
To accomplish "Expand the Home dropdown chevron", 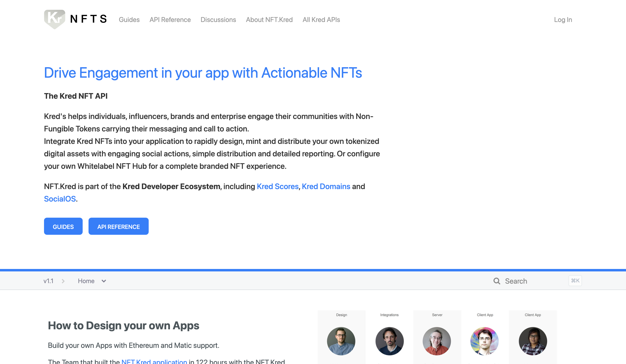I will pyautogui.click(x=104, y=281).
